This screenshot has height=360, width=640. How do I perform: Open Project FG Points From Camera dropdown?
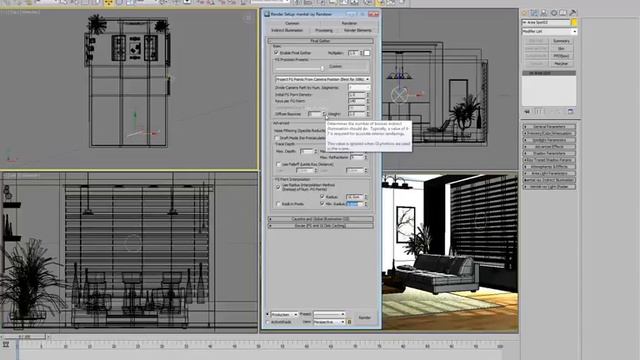[x=322, y=79]
